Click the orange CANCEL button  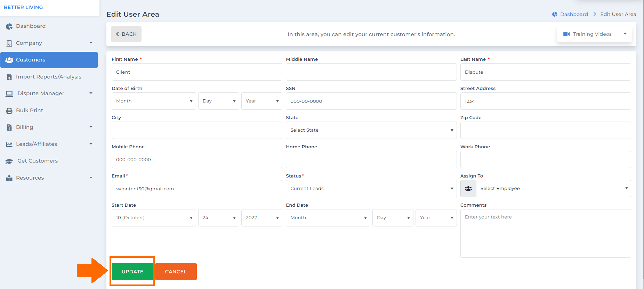tap(176, 272)
